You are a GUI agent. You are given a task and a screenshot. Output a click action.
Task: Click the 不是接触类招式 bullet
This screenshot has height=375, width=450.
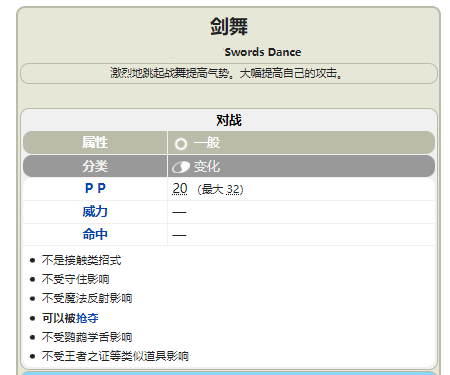pyautogui.click(x=81, y=260)
